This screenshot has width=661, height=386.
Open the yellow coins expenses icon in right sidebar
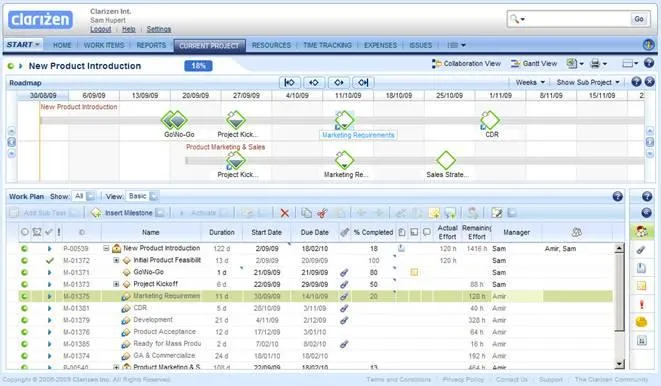pos(641,322)
